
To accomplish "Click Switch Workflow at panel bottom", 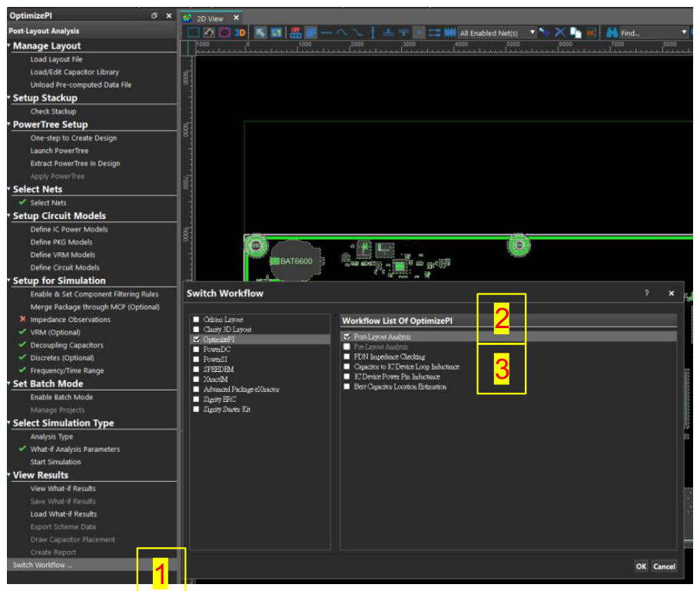I will click(x=42, y=565).
